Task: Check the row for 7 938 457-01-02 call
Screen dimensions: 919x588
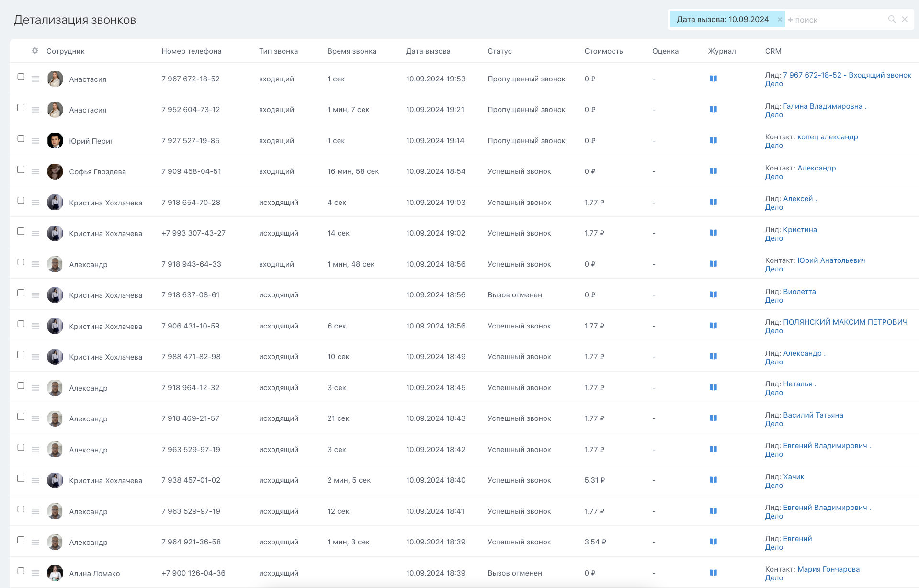Action: [x=21, y=478]
